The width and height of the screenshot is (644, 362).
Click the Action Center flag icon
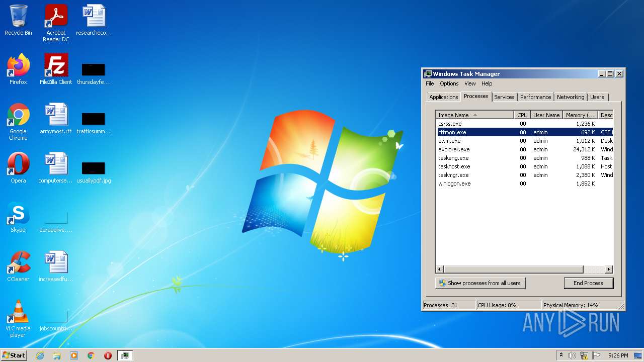click(x=596, y=355)
